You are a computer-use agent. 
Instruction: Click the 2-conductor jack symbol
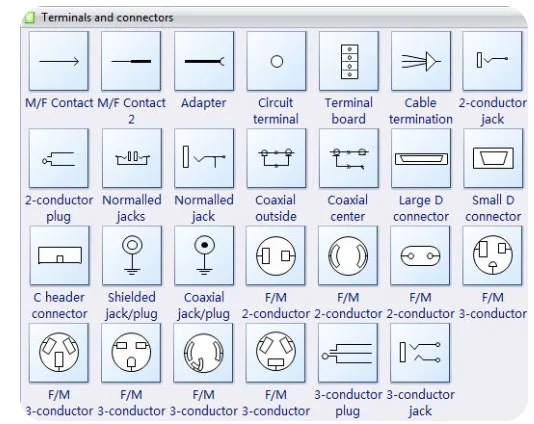coord(492,61)
